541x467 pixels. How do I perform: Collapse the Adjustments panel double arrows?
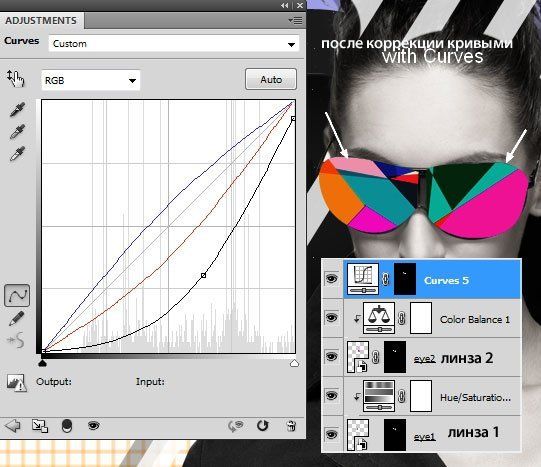pos(285,6)
